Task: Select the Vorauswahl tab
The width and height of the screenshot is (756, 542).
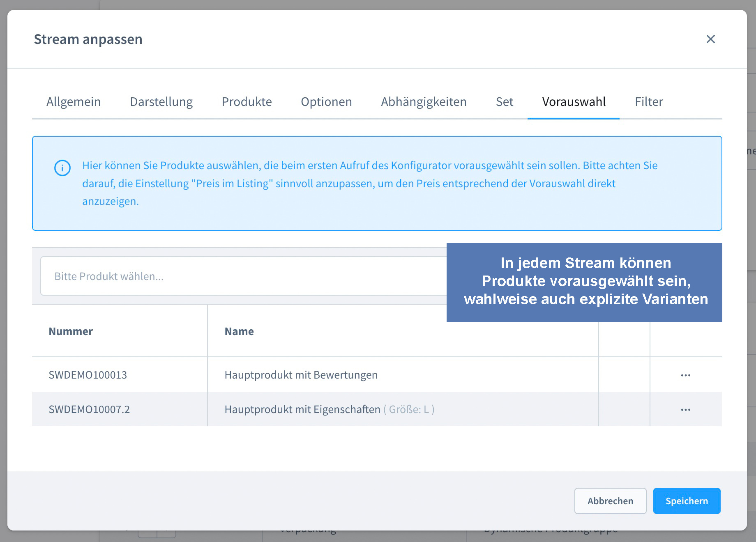Action: click(574, 101)
